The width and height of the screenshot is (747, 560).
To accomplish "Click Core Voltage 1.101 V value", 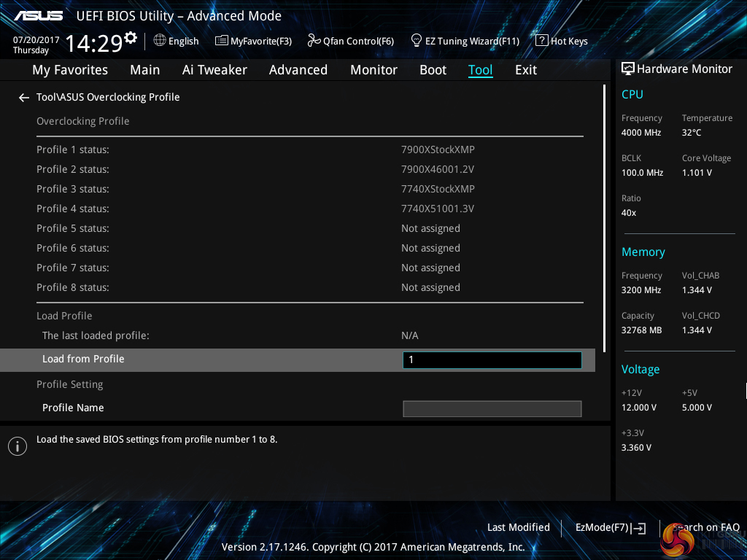I will [x=697, y=173].
